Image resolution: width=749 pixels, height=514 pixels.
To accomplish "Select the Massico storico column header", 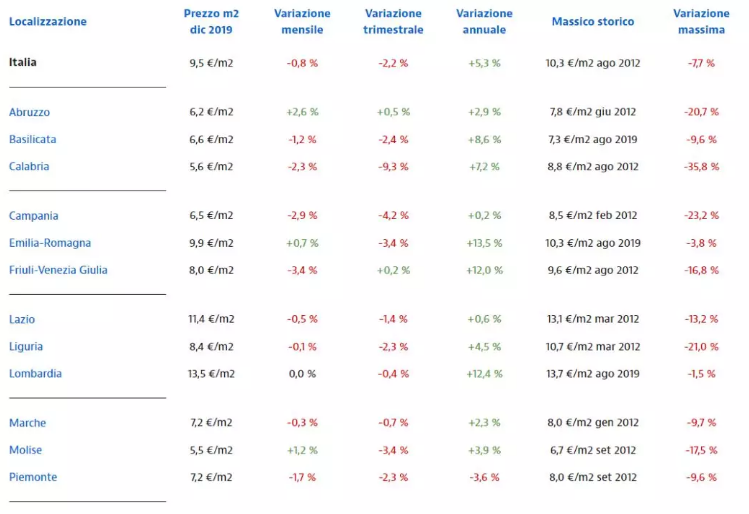I will click(593, 22).
